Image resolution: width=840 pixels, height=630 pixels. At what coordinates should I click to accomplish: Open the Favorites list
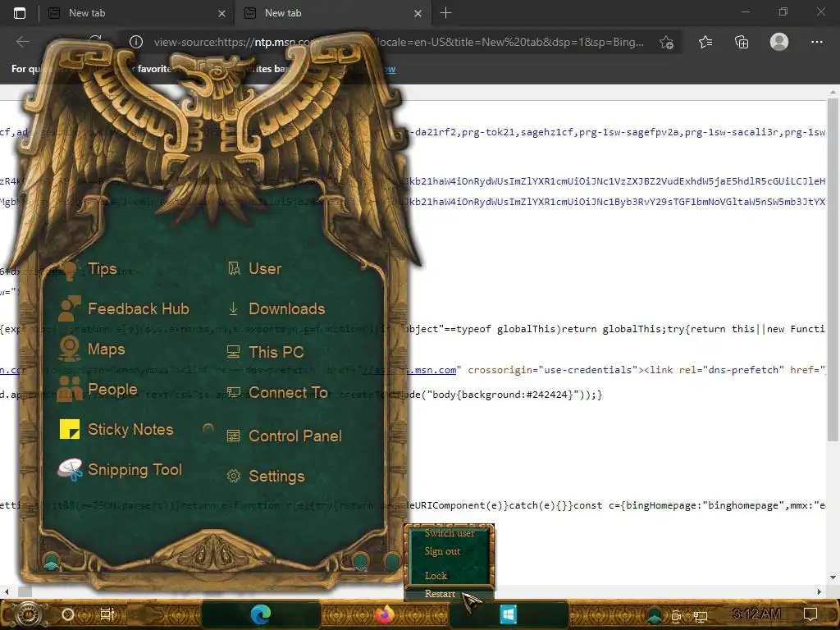tap(705, 42)
